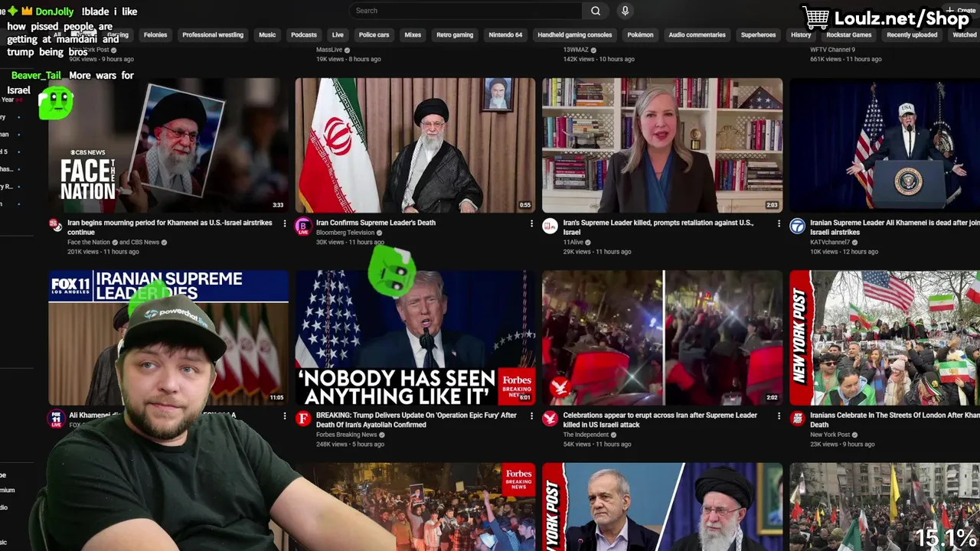The height and width of the screenshot is (551, 980).
Task: Visit Forbes Breaking News channel name link
Action: (x=346, y=435)
